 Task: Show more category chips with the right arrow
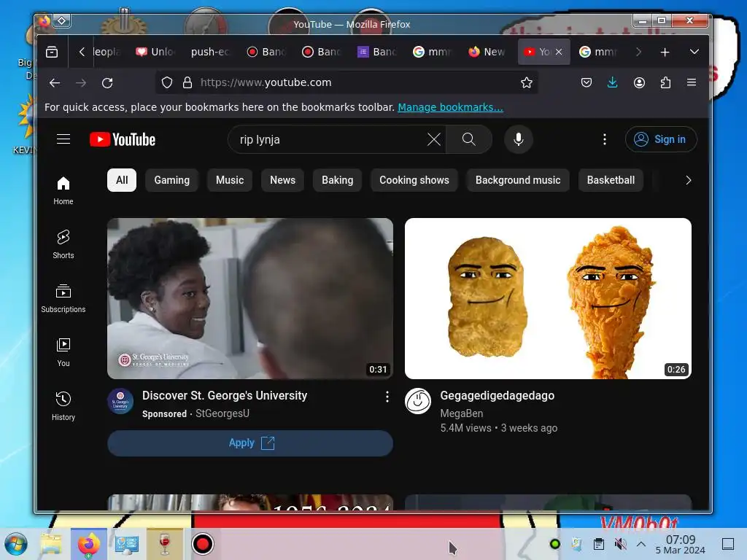point(689,180)
